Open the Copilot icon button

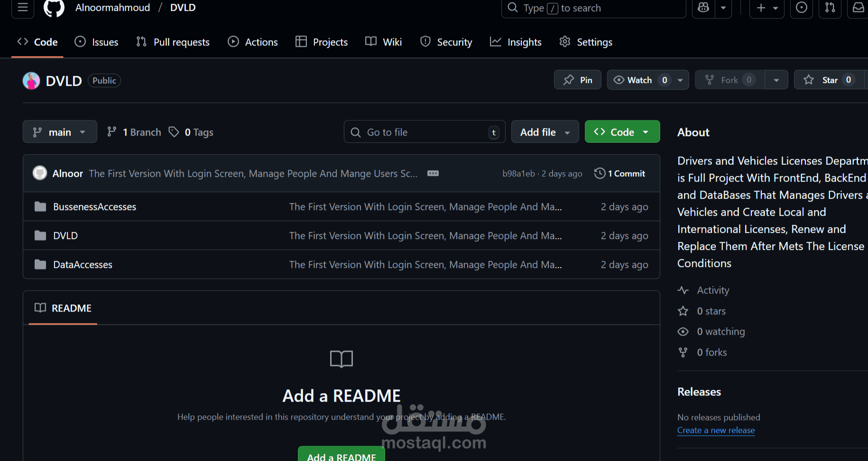[x=703, y=8]
